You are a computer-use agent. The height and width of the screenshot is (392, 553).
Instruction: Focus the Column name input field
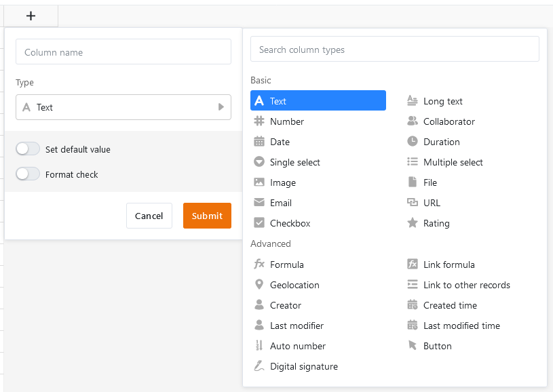(x=123, y=52)
